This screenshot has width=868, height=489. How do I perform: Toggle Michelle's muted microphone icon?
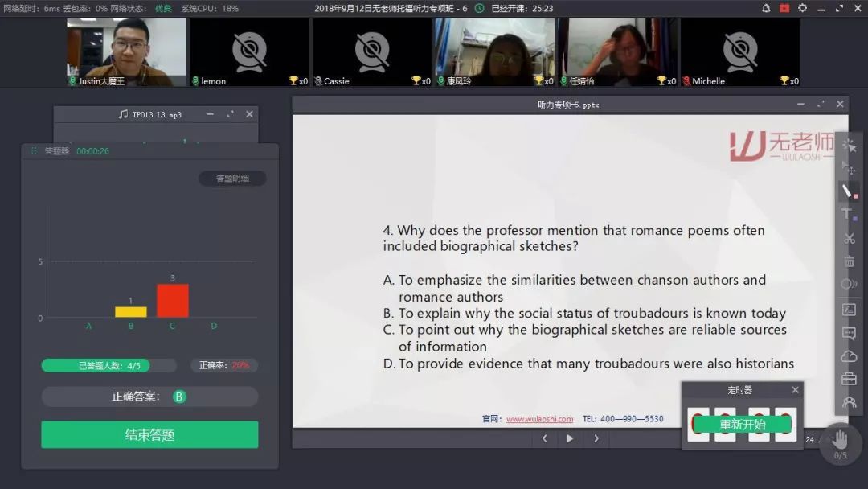[686, 81]
